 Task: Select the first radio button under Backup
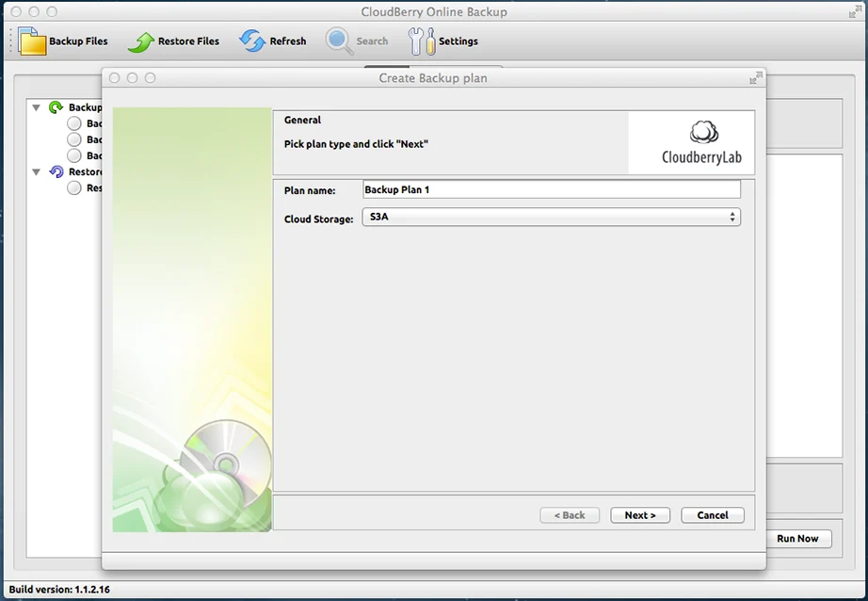click(74, 123)
